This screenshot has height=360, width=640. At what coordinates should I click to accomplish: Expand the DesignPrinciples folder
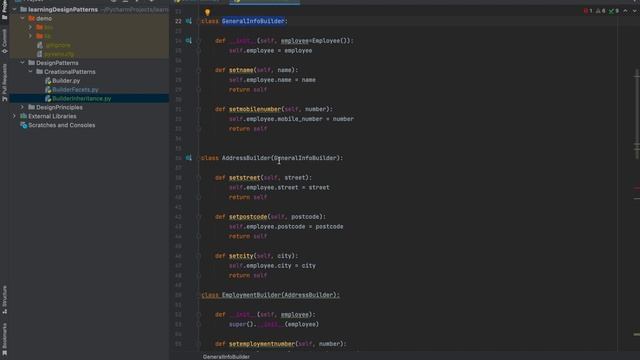(x=22, y=107)
